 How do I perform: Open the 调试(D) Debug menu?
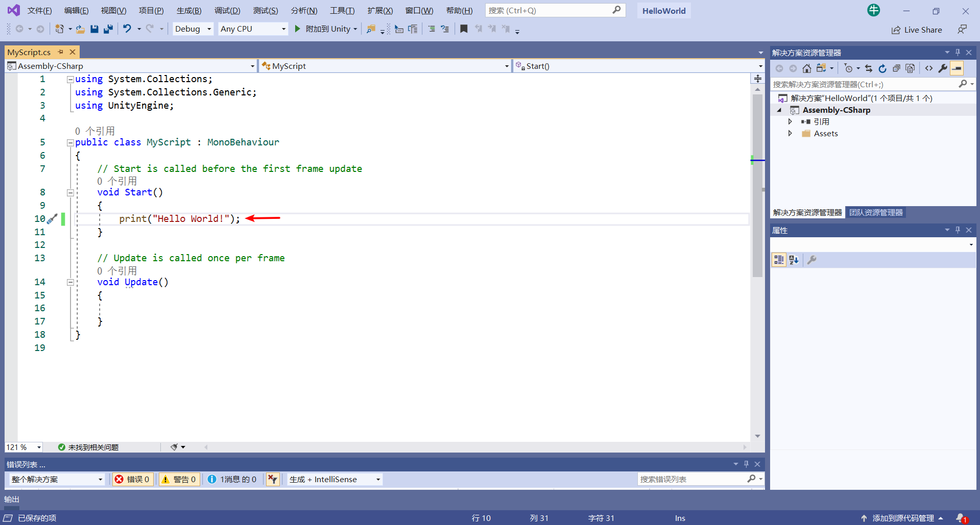227,10
